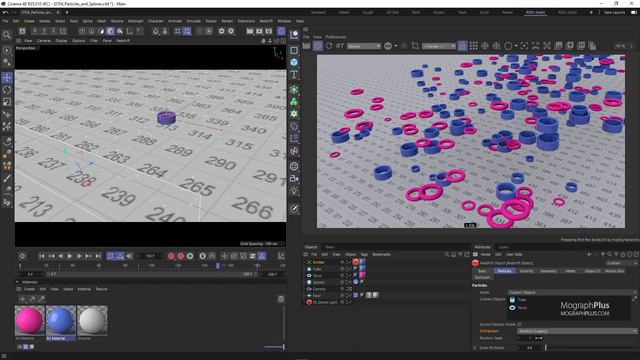
Task: Add a Light object from palette
Action: [x=294, y=191]
